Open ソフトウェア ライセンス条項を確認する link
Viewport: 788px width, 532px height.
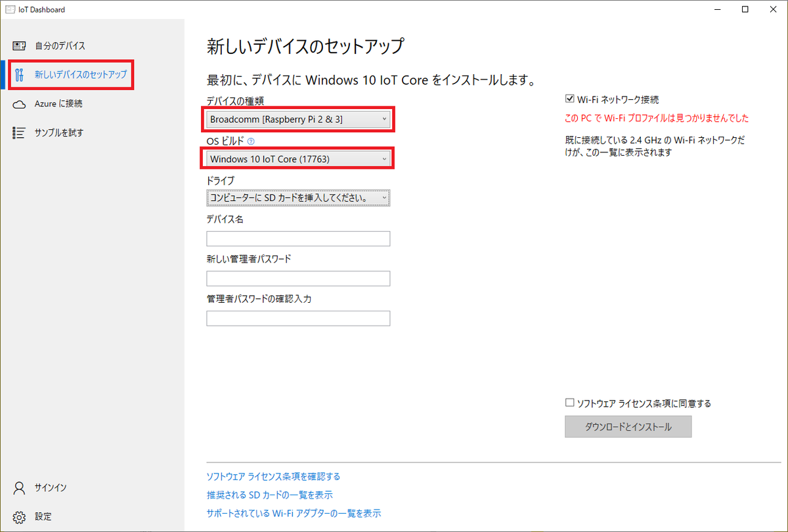pyautogui.click(x=273, y=477)
